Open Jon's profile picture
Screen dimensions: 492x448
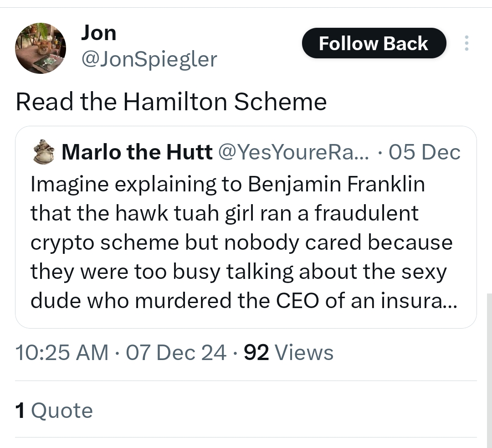(x=41, y=48)
